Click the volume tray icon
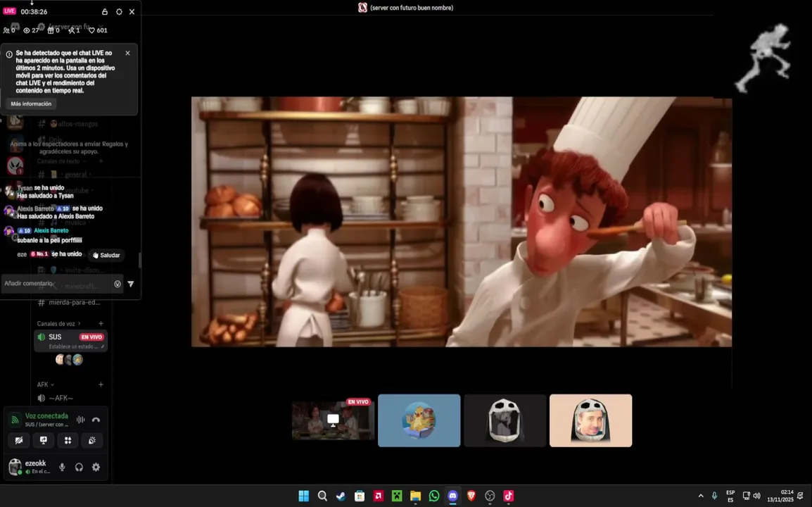The height and width of the screenshot is (507, 812). (x=756, y=496)
